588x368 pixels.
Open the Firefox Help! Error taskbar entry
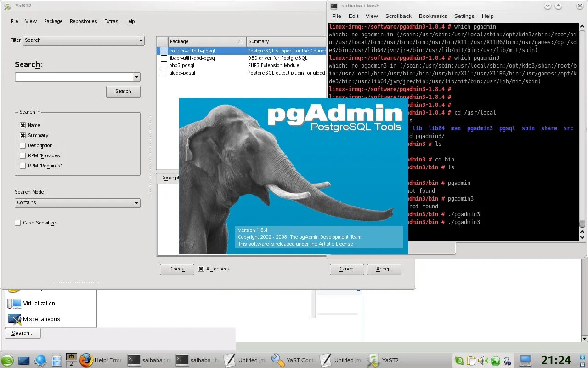pos(101,360)
